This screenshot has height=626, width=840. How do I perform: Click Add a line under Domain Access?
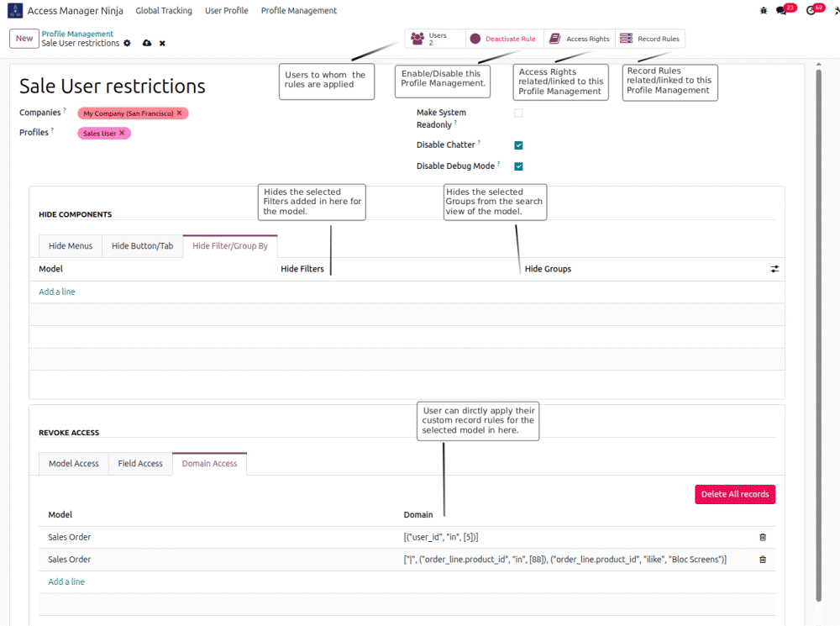[66, 581]
